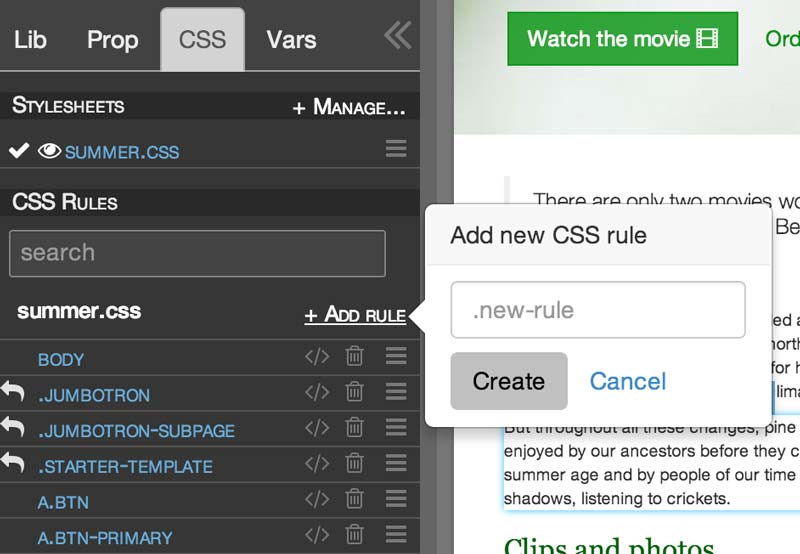This screenshot has width=800, height=554.
Task: Select the a.btn-primary rule
Action: point(105,538)
